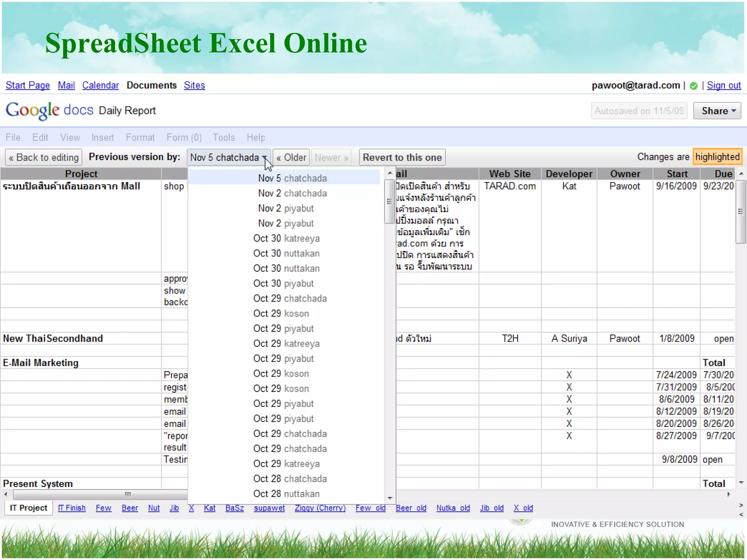The image size is (747, 560).
Task: Open the Insert menu
Action: 102,137
